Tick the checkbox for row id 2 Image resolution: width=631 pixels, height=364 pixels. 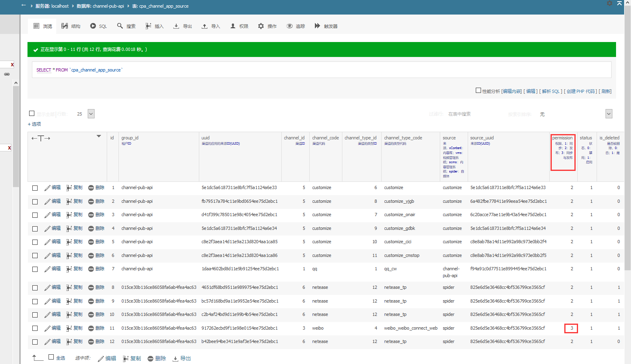[x=35, y=202]
